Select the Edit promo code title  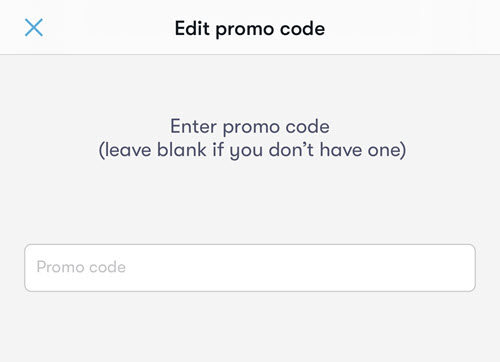250,29
